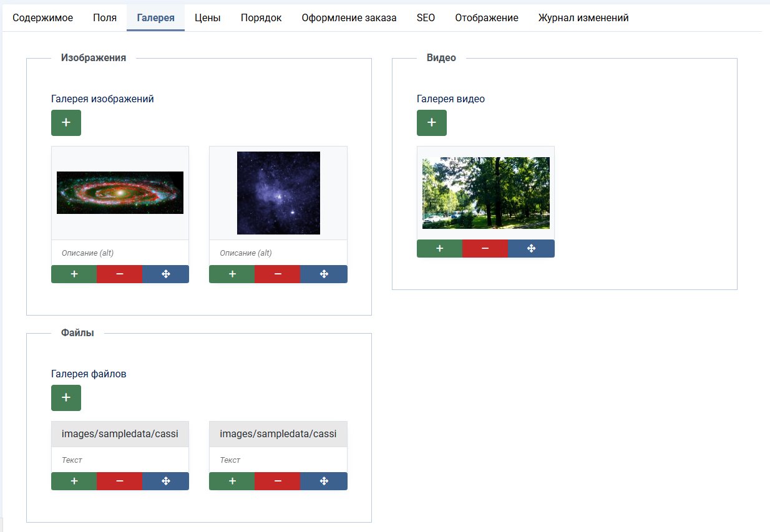The image size is (770, 532).
Task: Add a new image to the image gallery
Action: (x=66, y=123)
